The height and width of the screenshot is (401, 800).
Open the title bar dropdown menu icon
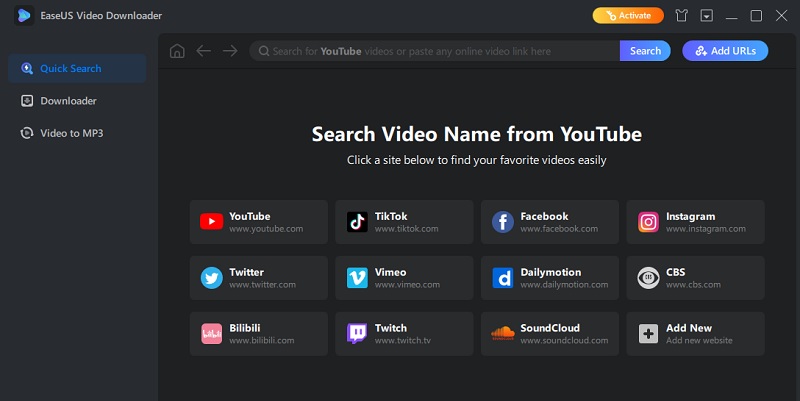pos(707,16)
